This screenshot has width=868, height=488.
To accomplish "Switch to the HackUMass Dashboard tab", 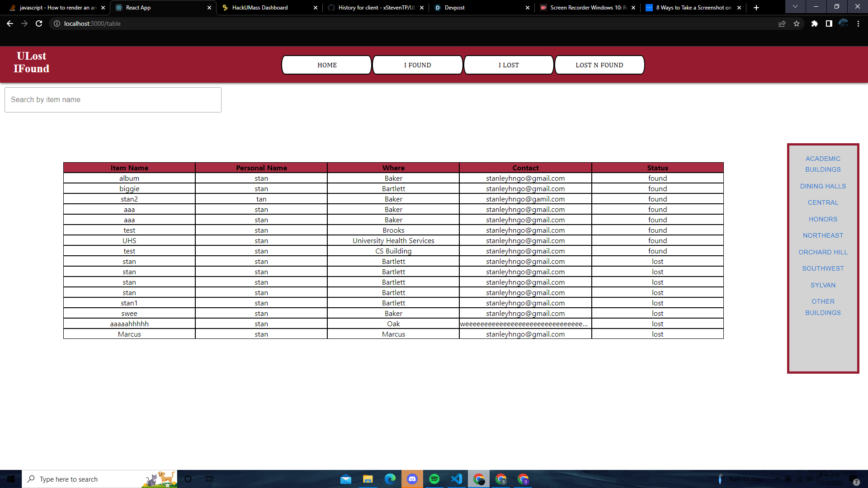I will point(260,8).
